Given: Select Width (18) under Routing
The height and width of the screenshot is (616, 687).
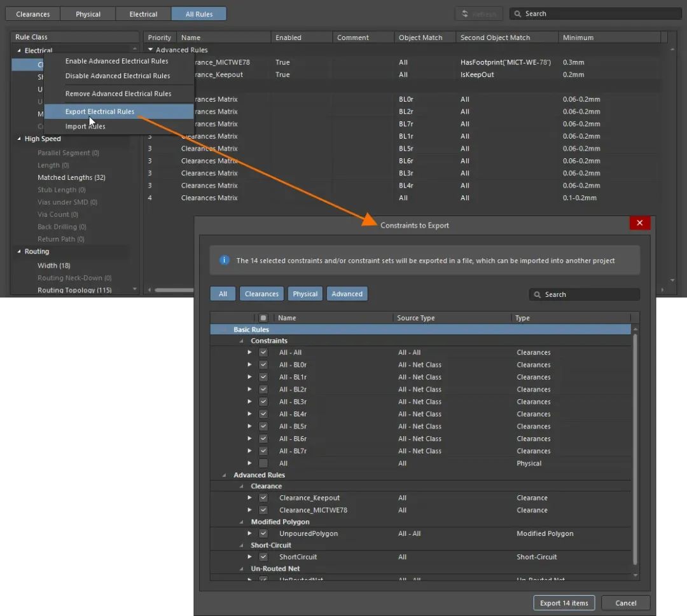Looking at the screenshot, I should (54, 265).
